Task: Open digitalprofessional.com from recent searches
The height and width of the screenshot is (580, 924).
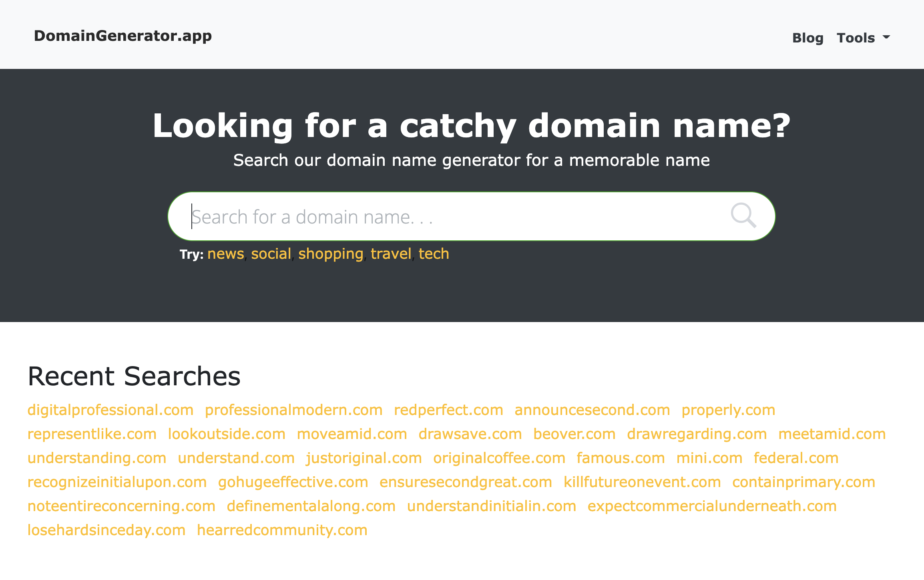Action: [110, 410]
